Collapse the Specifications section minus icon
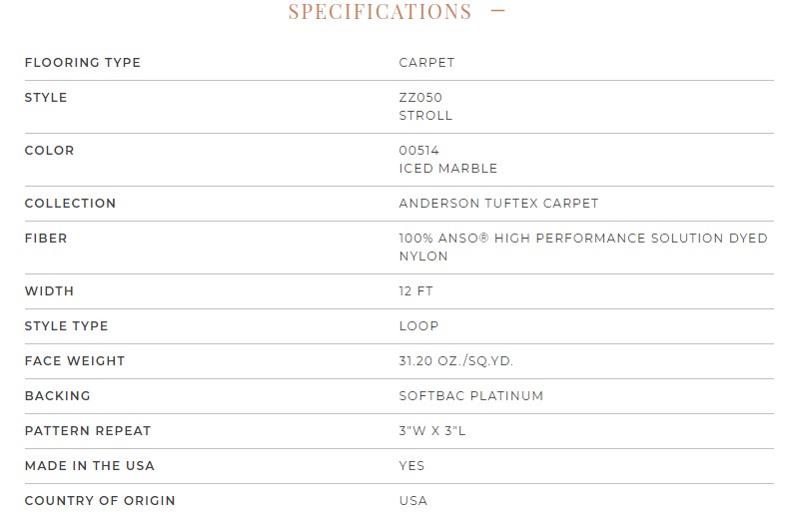This screenshot has width=812, height=526. click(497, 10)
